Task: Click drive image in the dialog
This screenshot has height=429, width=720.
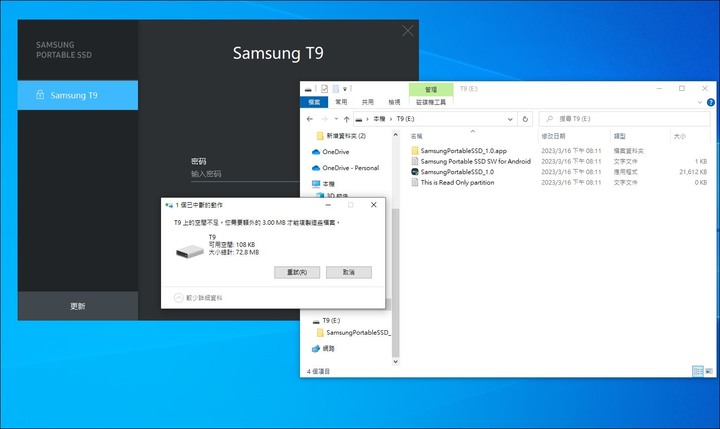Action: [190, 251]
